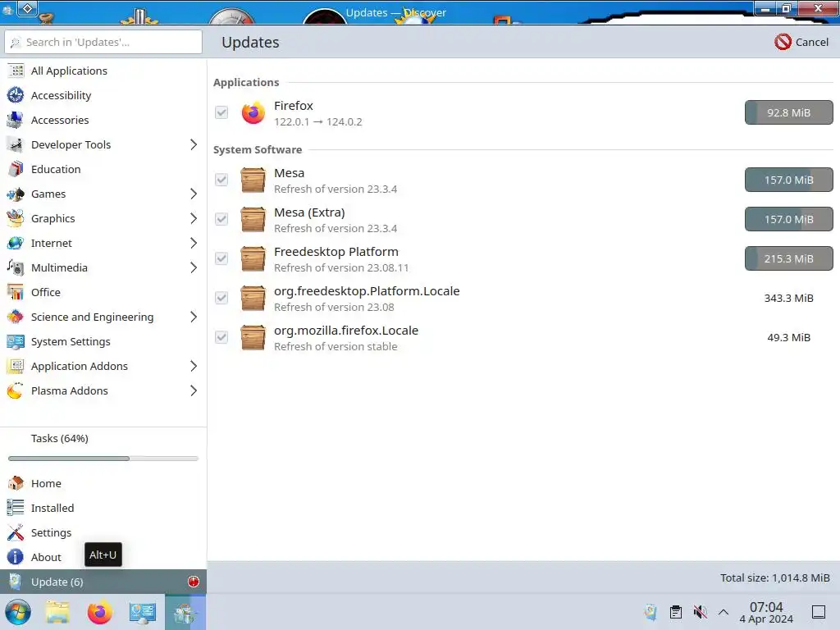
Task: Click the All Applications category icon
Action: (x=16, y=71)
